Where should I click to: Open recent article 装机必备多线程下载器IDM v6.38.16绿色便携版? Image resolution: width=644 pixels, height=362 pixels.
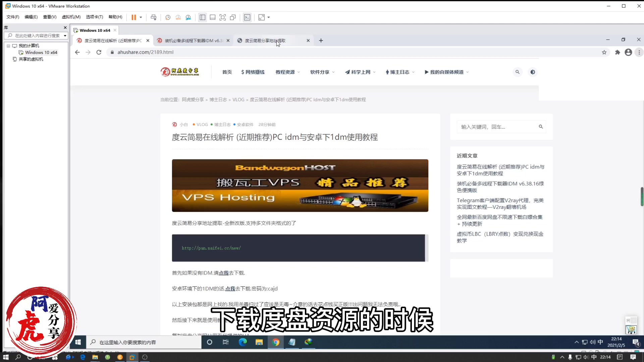500,187
